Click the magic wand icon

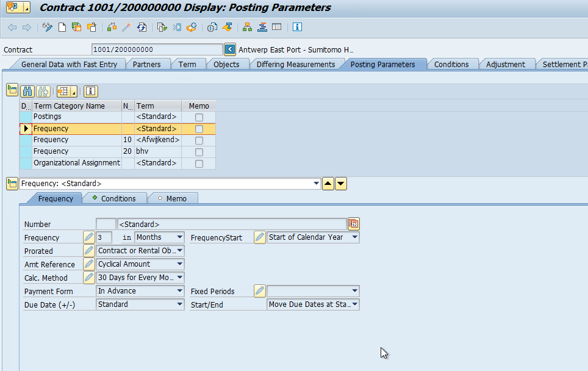point(126,27)
